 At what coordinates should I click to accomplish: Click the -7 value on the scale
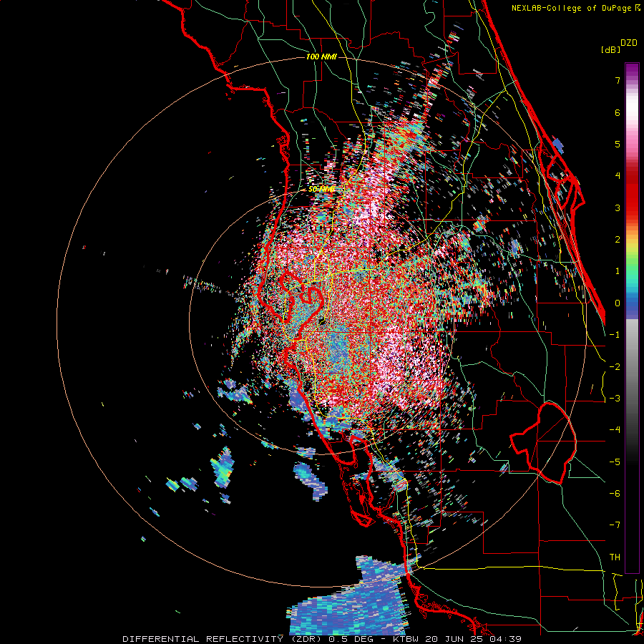click(x=615, y=525)
